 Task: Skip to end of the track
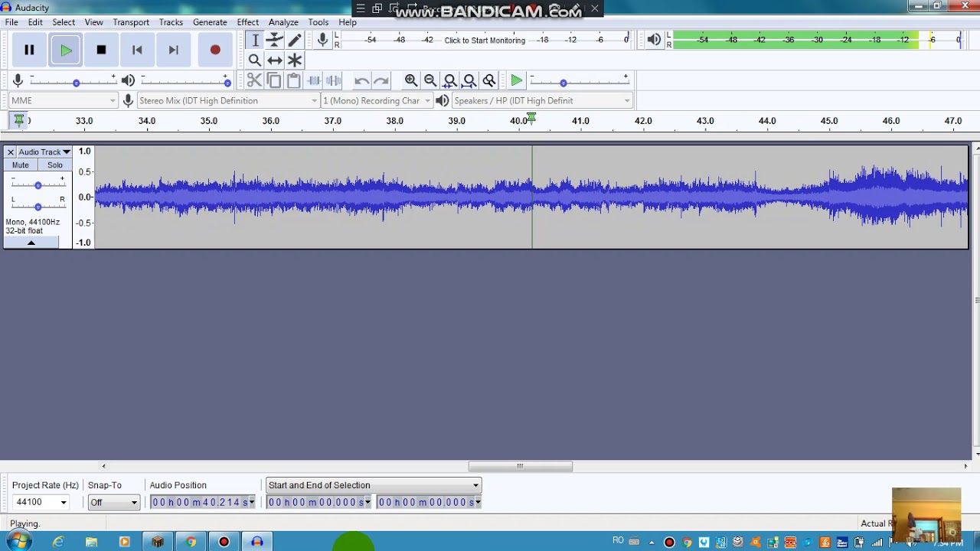[174, 51]
